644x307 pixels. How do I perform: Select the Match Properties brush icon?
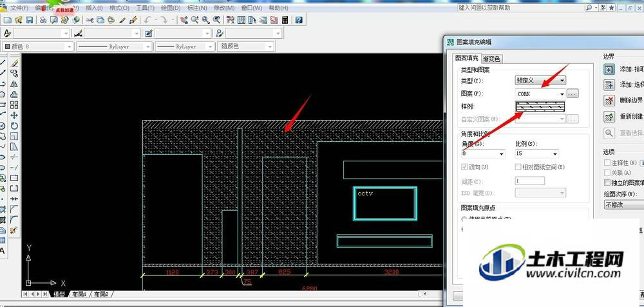tap(122, 20)
